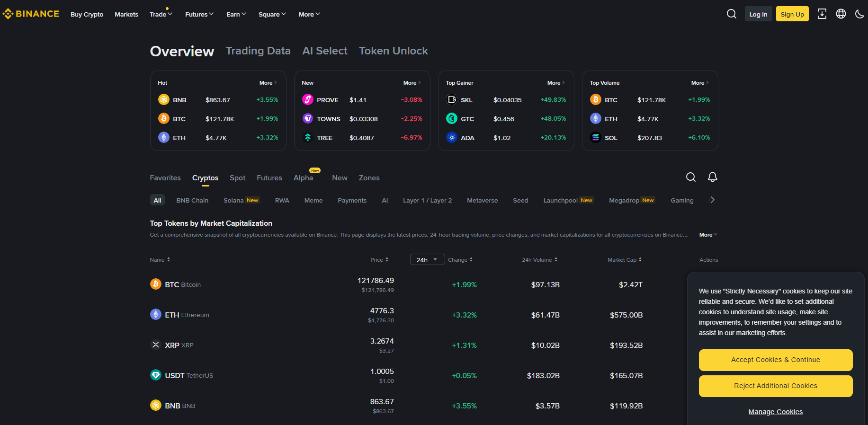
Task: Filter by Gaming category
Action: click(682, 200)
